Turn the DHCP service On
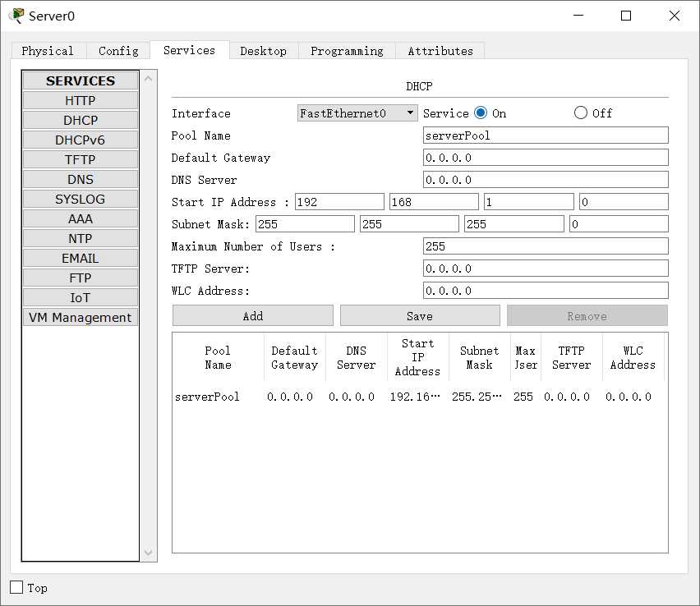The height and width of the screenshot is (606, 700). point(481,113)
